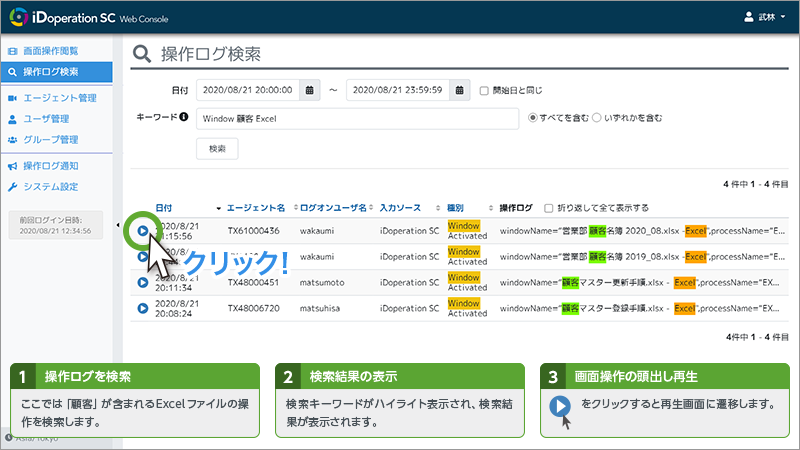Play recording for TX61000436 row
This screenshot has width=800, height=450.
pyautogui.click(x=143, y=231)
